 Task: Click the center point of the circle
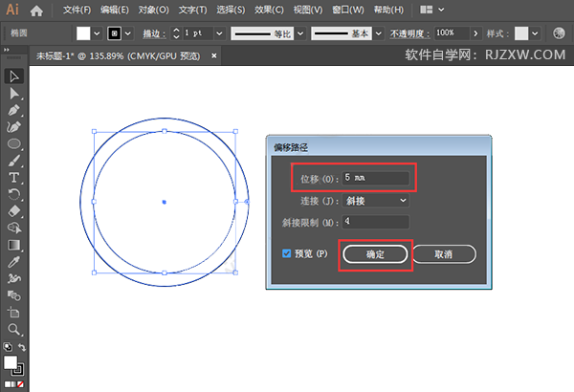click(164, 202)
